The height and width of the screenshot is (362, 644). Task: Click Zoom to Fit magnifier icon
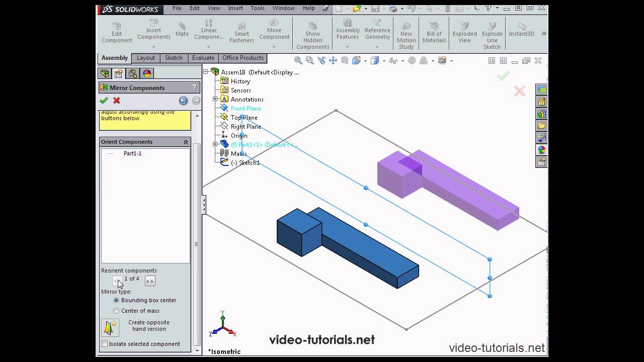[298, 60]
